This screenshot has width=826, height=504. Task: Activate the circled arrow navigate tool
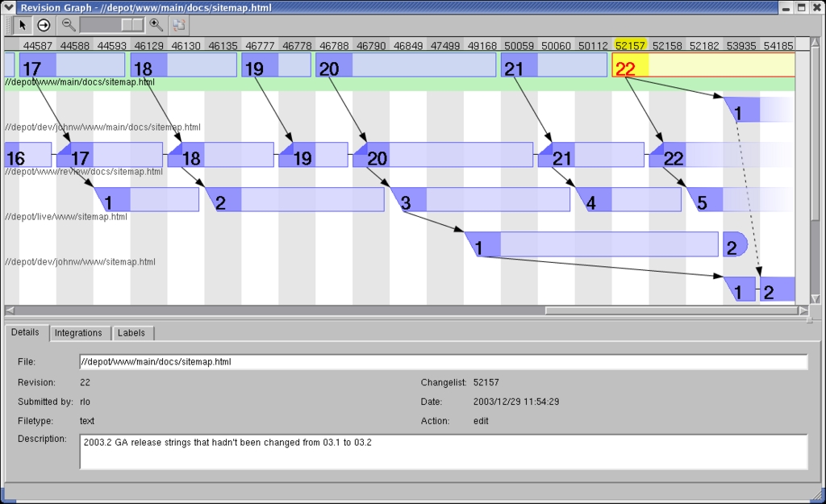click(44, 25)
